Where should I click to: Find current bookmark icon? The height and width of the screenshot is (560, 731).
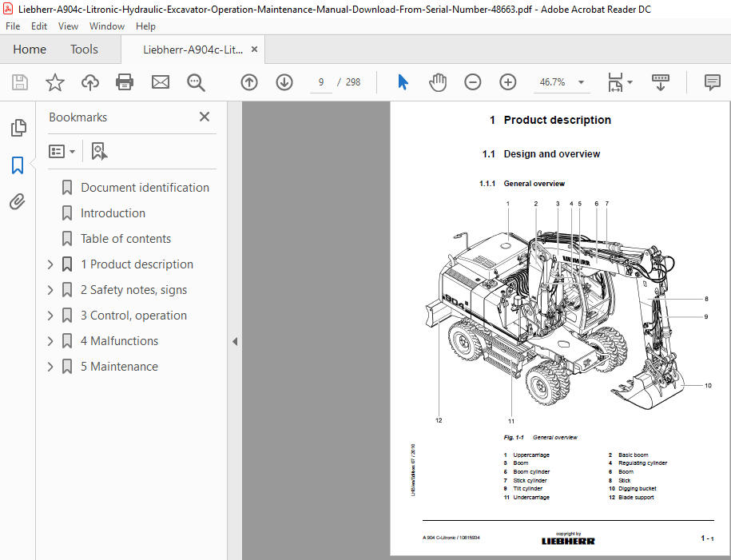(x=99, y=152)
